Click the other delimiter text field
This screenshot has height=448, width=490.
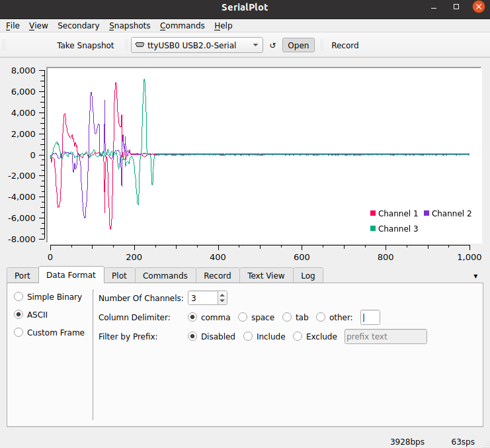[x=370, y=318]
